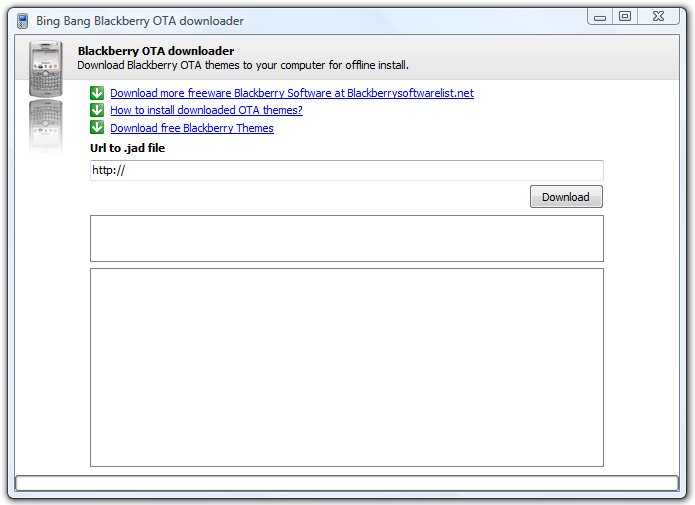Screen dimensions: 695x505
Task: Open Download more freeware Blackberry Software link
Action: (x=292, y=93)
